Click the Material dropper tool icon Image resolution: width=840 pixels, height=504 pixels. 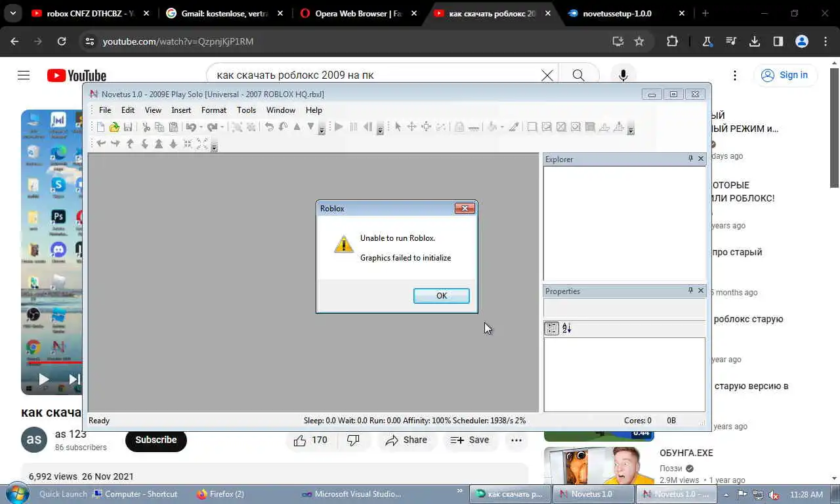coord(514,127)
